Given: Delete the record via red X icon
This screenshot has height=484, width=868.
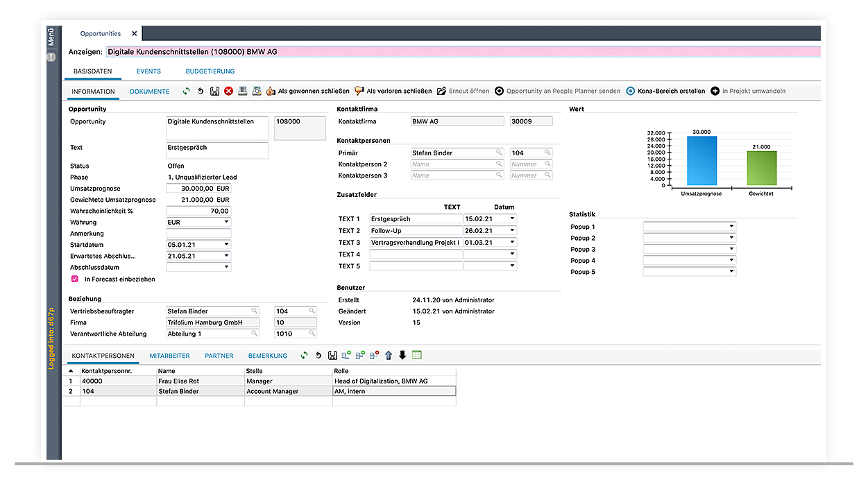Looking at the screenshot, I should (228, 90).
